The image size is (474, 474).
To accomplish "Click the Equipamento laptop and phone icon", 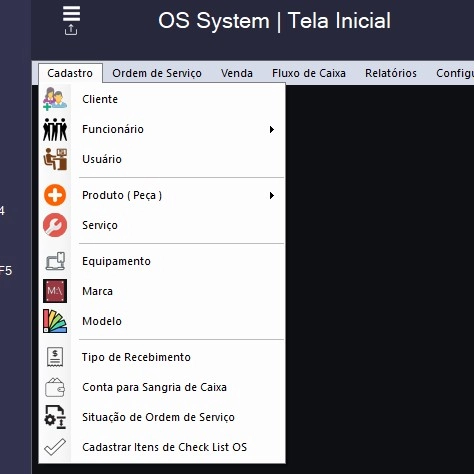I will coord(55,261).
